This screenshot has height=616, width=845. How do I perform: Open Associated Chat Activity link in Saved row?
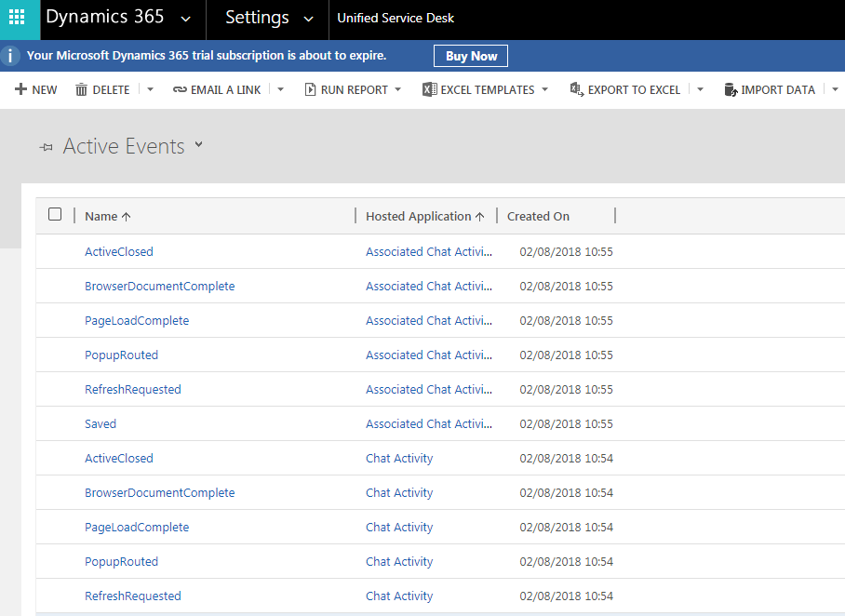point(429,424)
